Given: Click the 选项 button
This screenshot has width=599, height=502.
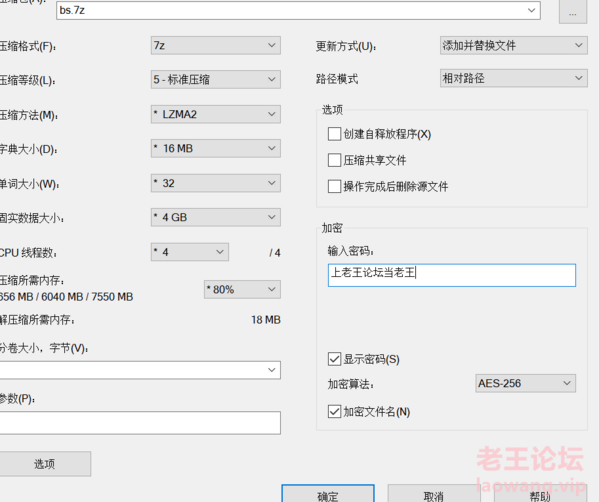Looking at the screenshot, I should [x=45, y=464].
